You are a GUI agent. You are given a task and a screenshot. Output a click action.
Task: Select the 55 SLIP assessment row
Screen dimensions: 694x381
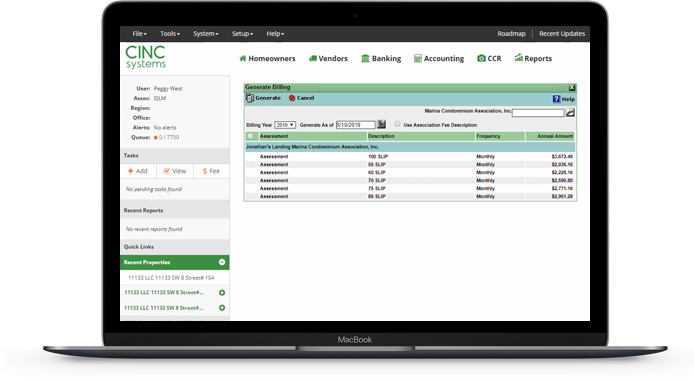(x=410, y=165)
